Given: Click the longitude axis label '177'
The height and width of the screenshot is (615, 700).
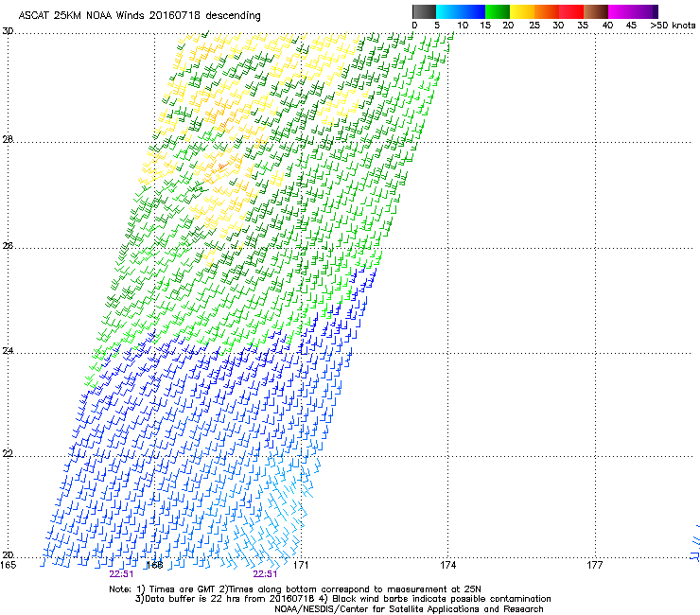Looking at the screenshot, I should click(x=595, y=565).
